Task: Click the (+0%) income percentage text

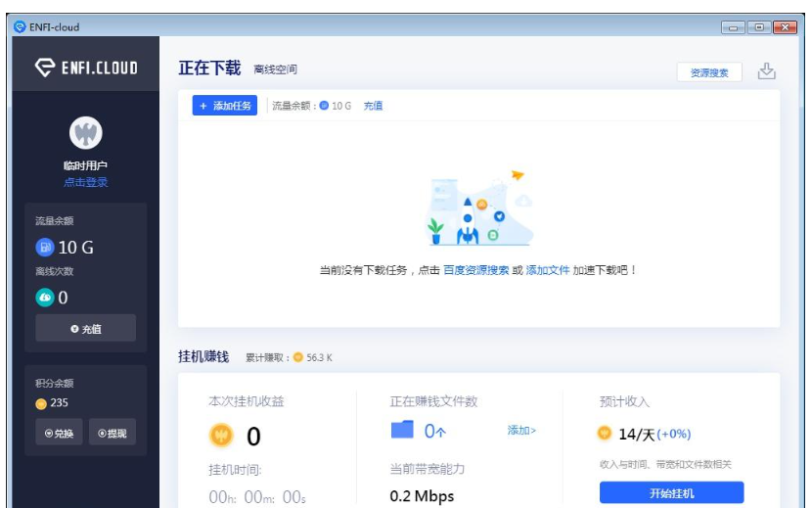Action: [674, 434]
